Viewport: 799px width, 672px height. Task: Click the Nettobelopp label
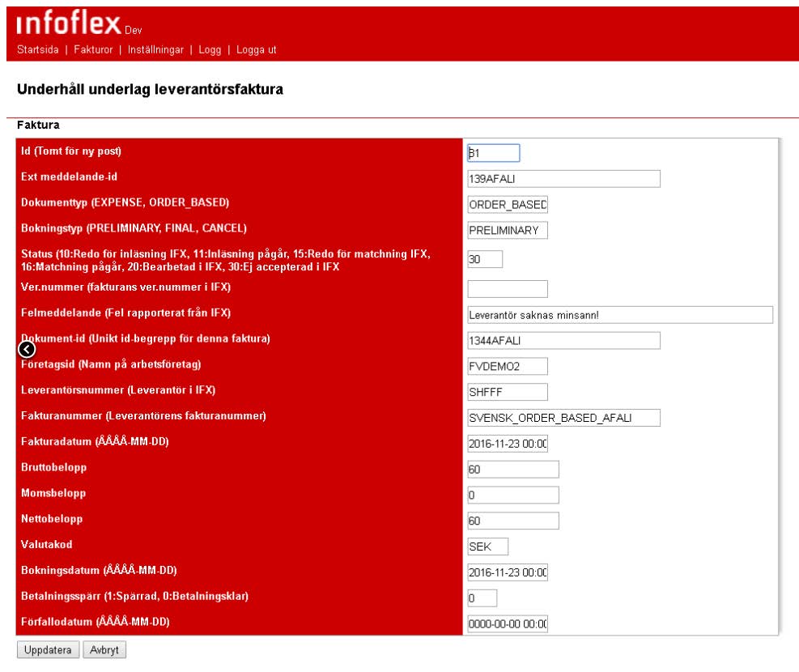tap(52, 519)
